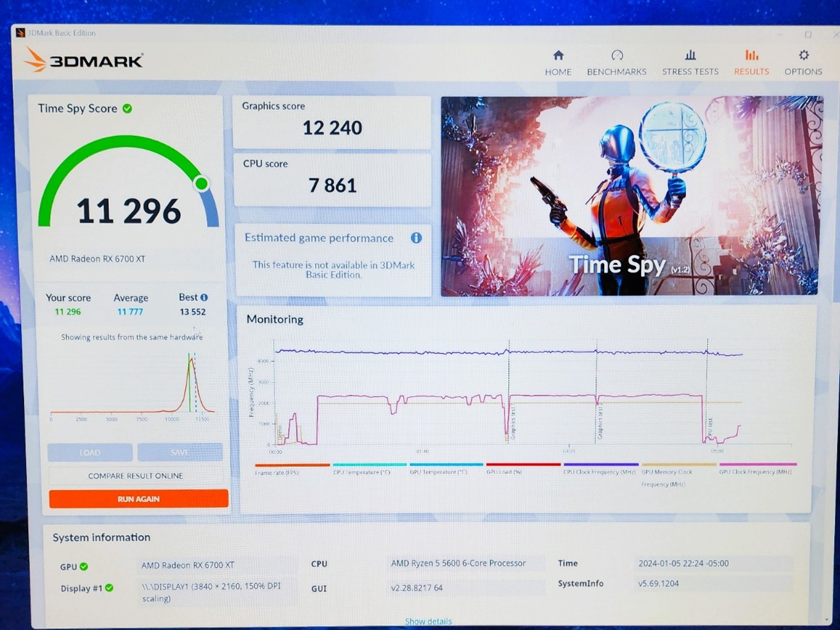
Task: Open Stress Tests bar chart icon
Action: (690, 55)
